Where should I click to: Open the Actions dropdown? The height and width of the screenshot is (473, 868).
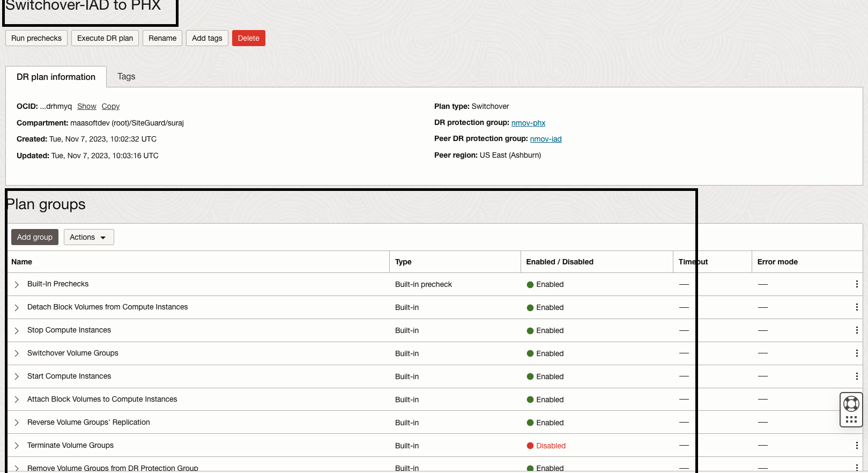(88, 237)
